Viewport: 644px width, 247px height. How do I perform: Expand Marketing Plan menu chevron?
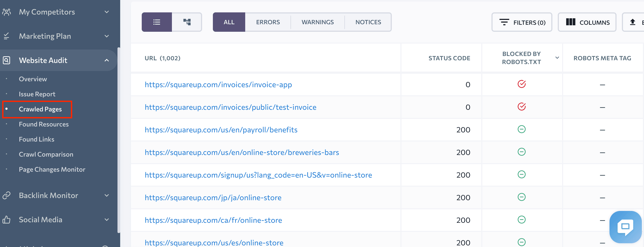[x=107, y=36]
